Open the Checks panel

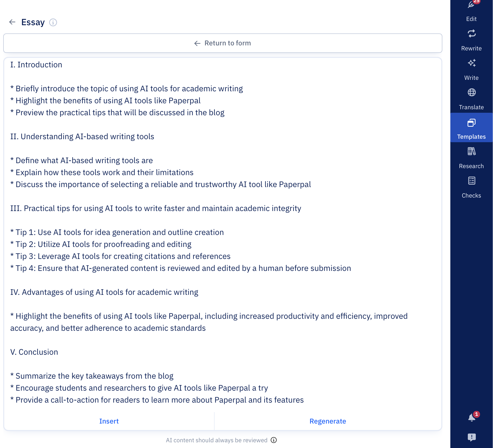click(x=471, y=181)
